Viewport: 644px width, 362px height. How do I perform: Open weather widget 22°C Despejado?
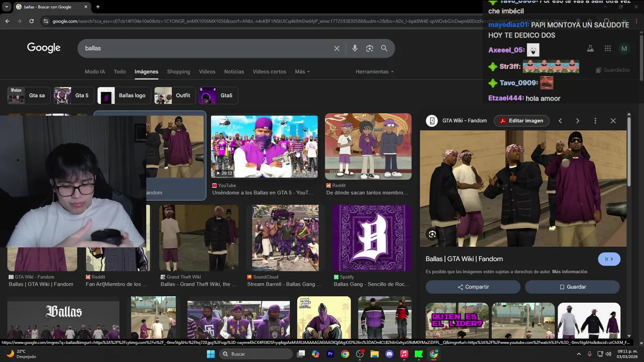point(21,354)
